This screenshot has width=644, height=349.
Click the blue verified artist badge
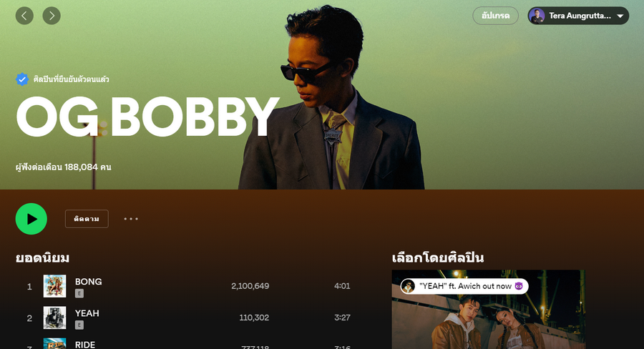click(x=22, y=79)
